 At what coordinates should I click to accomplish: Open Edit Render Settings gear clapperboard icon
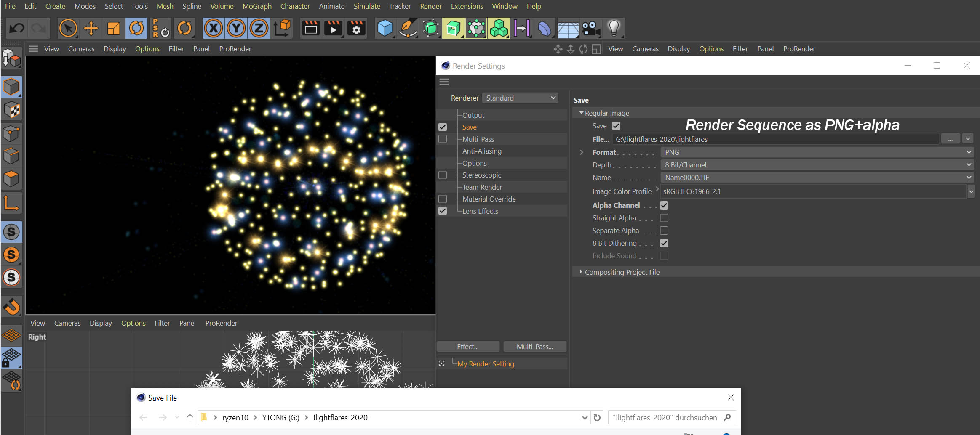pyautogui.click(x=356, y=29)
